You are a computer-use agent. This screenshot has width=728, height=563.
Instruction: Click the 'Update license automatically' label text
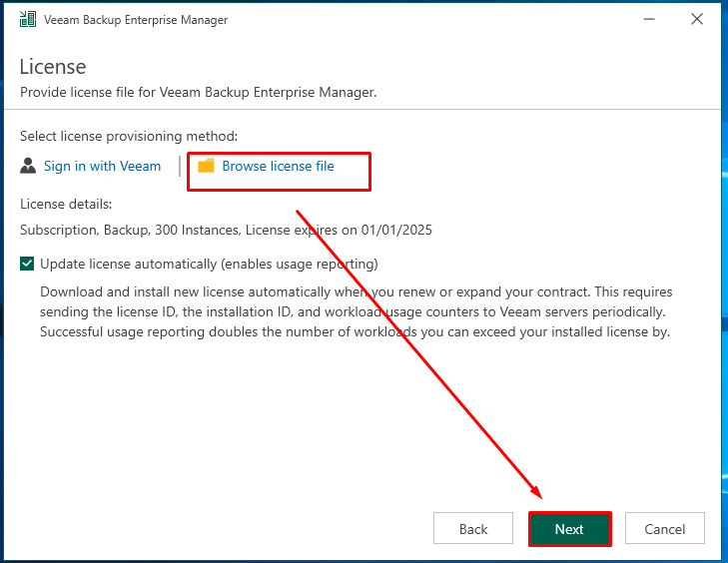point(209,265)
